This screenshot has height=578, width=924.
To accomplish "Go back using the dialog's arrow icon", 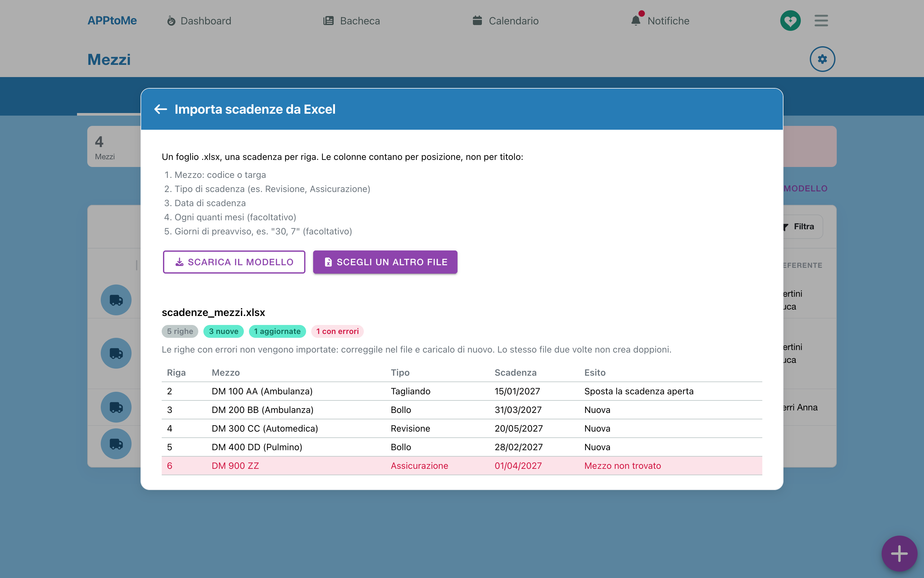I will [x=161, y=109].
